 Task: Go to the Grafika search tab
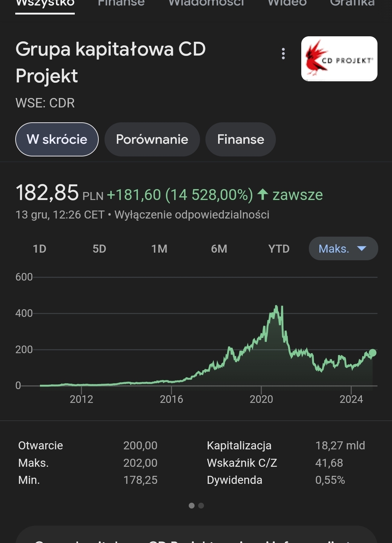(352, 4)
